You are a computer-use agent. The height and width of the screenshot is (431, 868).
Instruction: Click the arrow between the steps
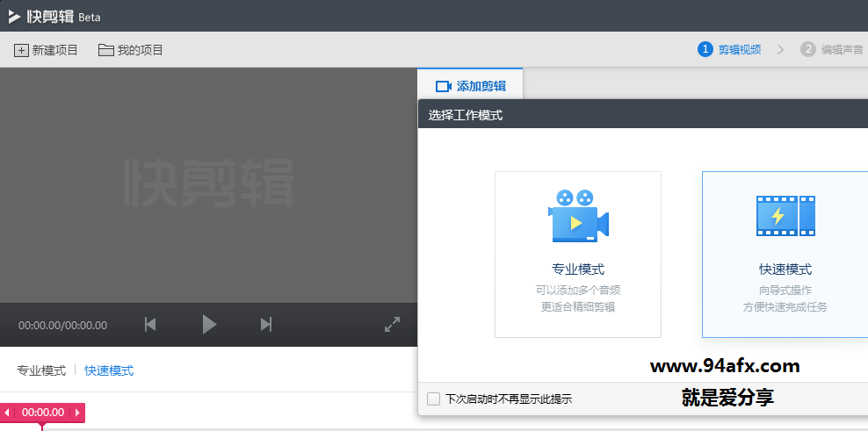point(780,50)
